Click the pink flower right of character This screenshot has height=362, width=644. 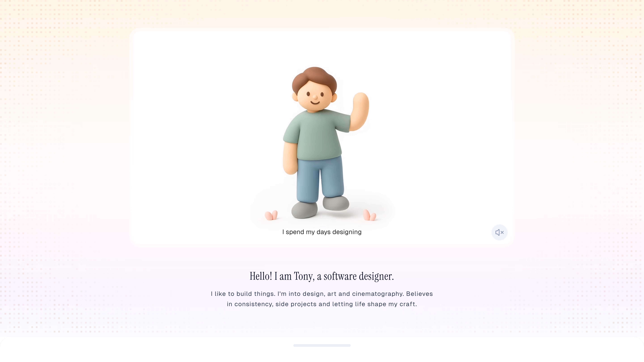(370, 215)
